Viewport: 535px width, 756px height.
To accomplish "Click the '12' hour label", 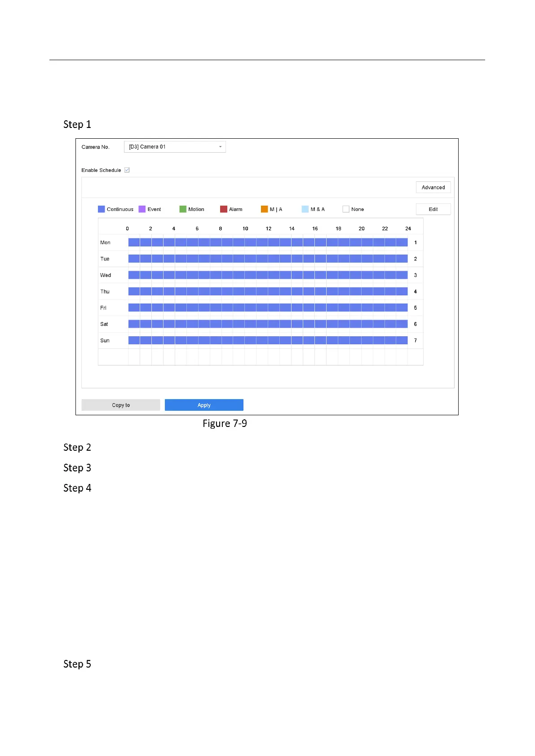I will click(269, 229).
